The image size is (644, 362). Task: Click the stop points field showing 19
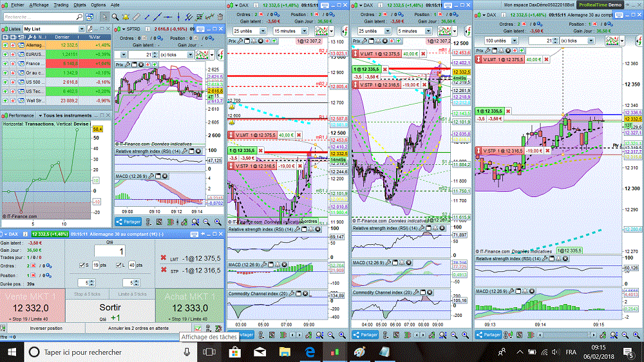[x=96, y=265]
